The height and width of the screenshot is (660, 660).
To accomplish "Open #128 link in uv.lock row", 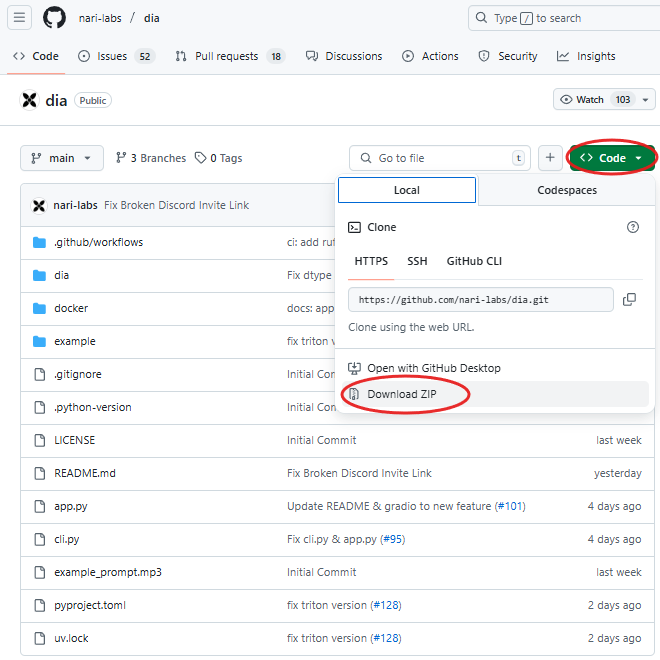I will pyautogui.click(x=386, y=639).
